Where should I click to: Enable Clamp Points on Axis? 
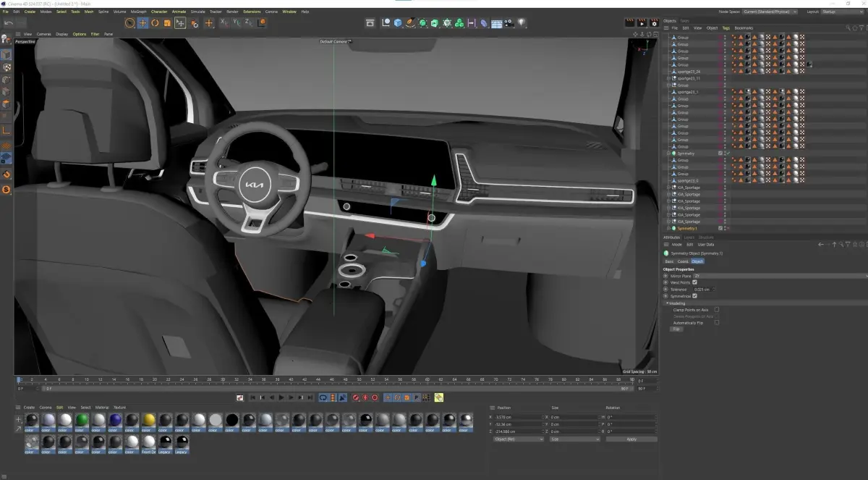[x=717, y=309]
